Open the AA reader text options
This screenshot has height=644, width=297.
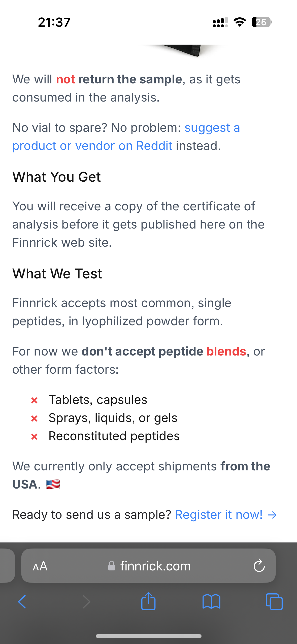(x=40, y=566)
